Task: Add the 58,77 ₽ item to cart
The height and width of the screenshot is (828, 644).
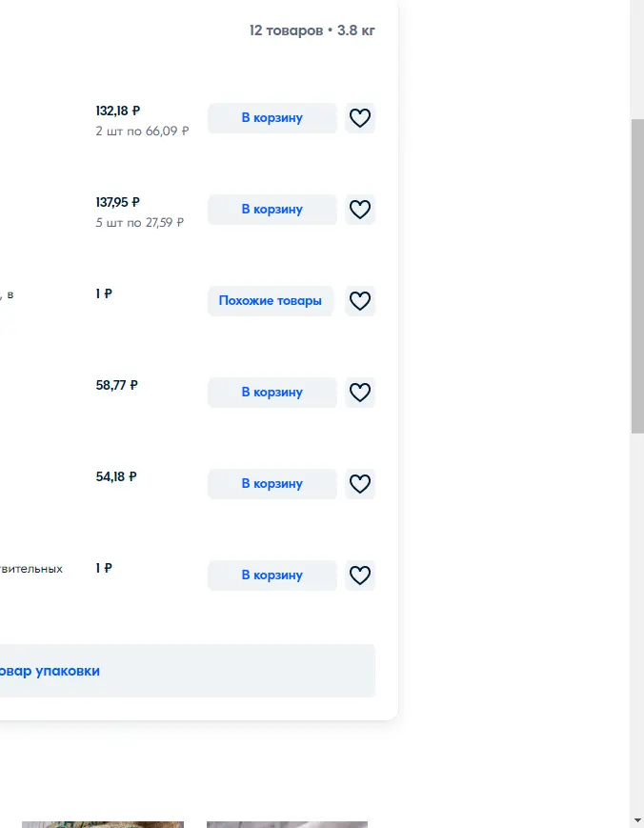Action: (x=272, y=393)
